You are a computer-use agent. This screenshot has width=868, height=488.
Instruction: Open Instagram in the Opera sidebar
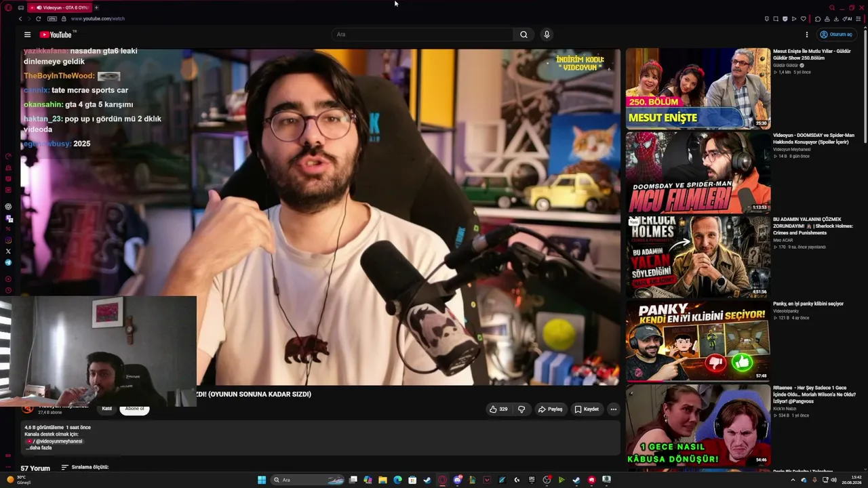click(x=8, y=240)
